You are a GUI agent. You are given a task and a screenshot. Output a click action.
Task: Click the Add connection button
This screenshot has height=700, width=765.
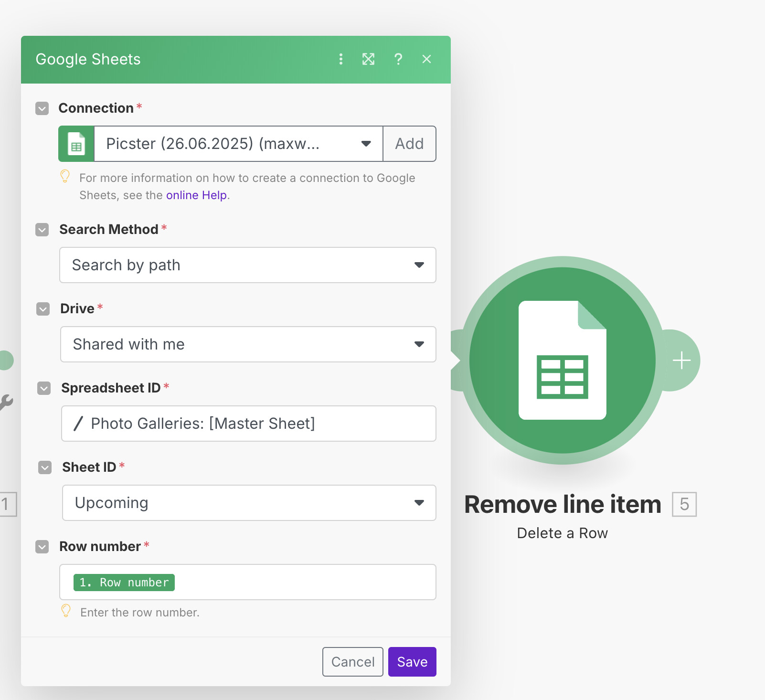click(x=409, y=144)
